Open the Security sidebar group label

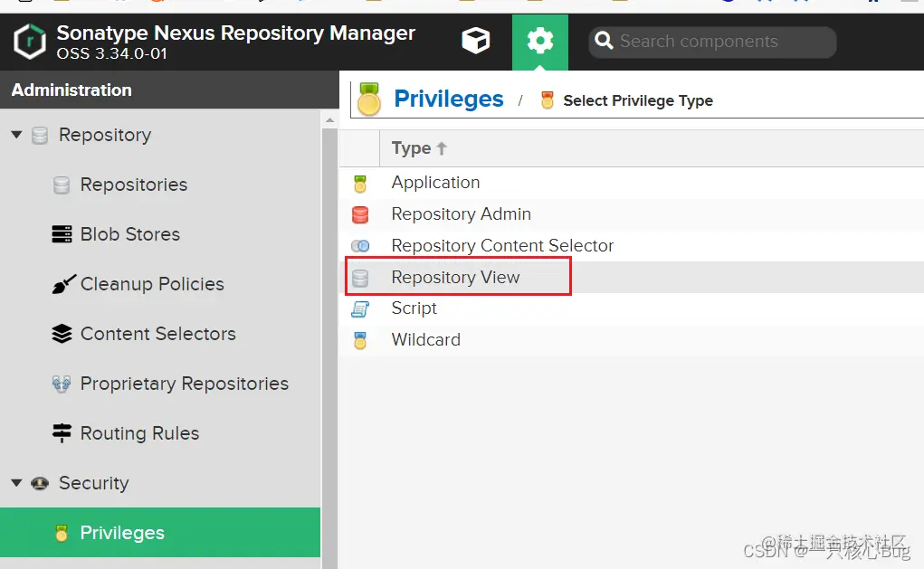[94, 483]
